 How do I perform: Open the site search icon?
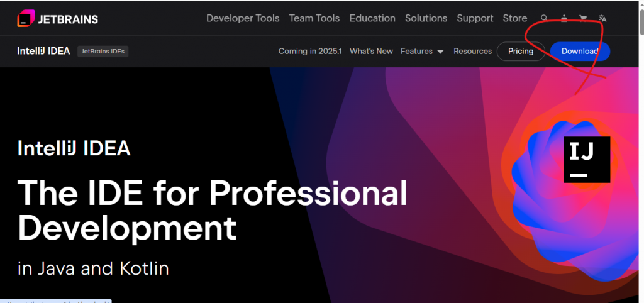(x=544, y=18)
